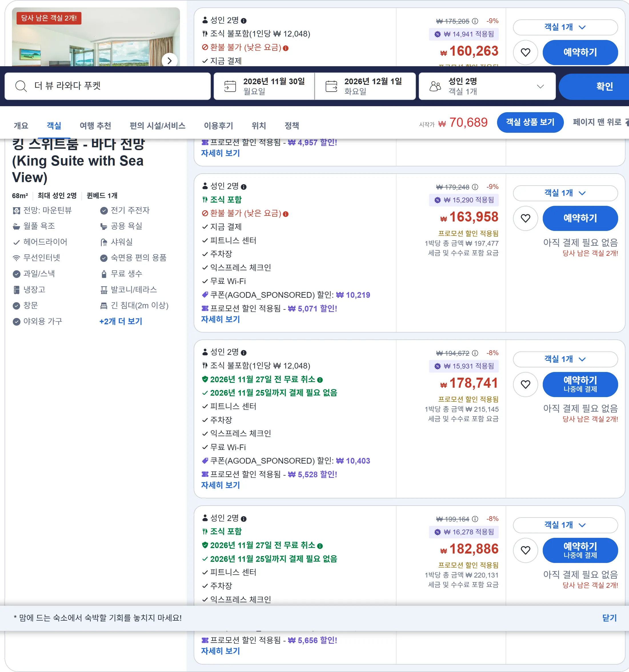Viewport: 629px width, 672px height.
Task: Favorite the ₩178,741 room offer
Action: point(526,384)
